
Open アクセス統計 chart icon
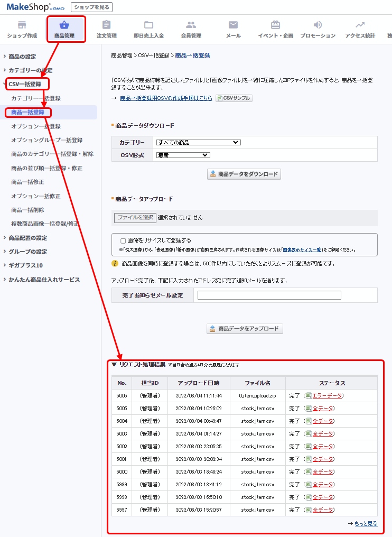pos(360,25)
